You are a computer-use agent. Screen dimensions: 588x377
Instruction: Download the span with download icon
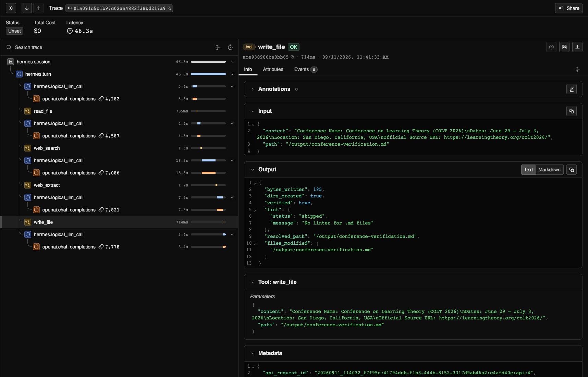577,47
